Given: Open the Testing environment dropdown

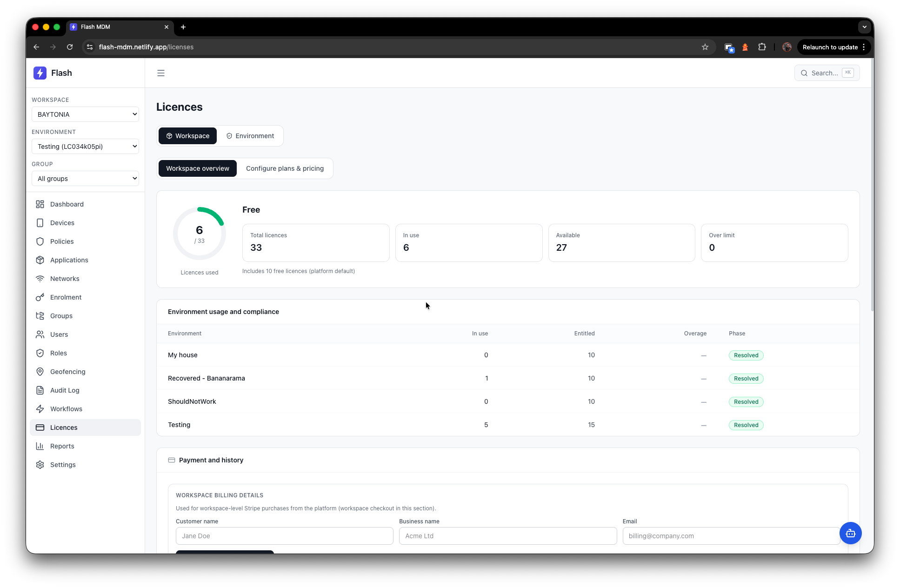Looking at the screenshot, I should pyautogui.click(x=85, y=147).
